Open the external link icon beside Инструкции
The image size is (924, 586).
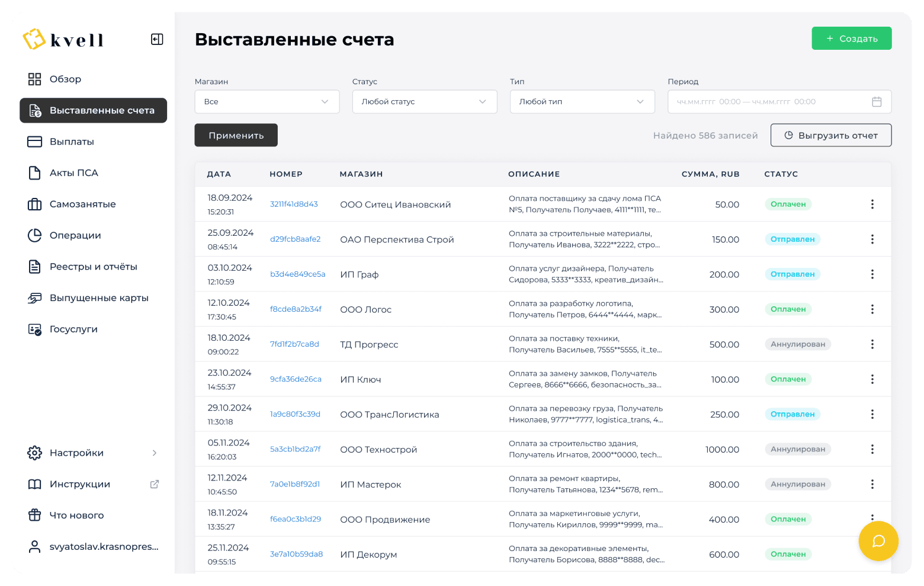coord(155,484)
